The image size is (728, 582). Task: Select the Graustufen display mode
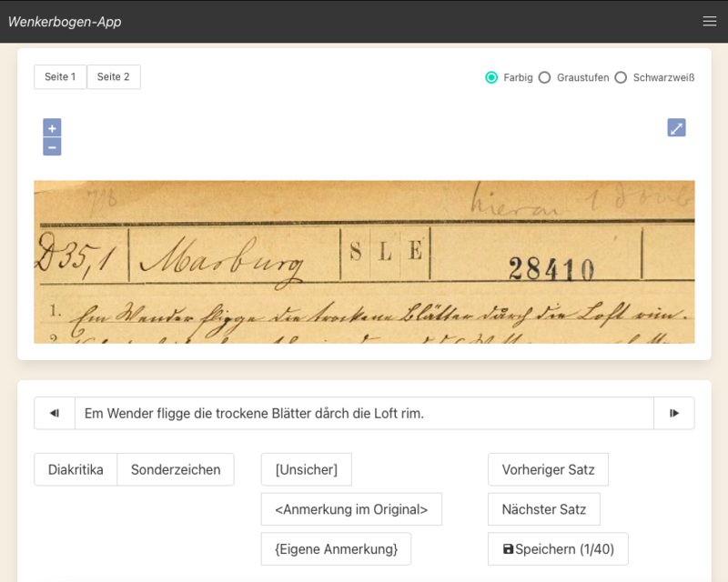coord(544,77)
